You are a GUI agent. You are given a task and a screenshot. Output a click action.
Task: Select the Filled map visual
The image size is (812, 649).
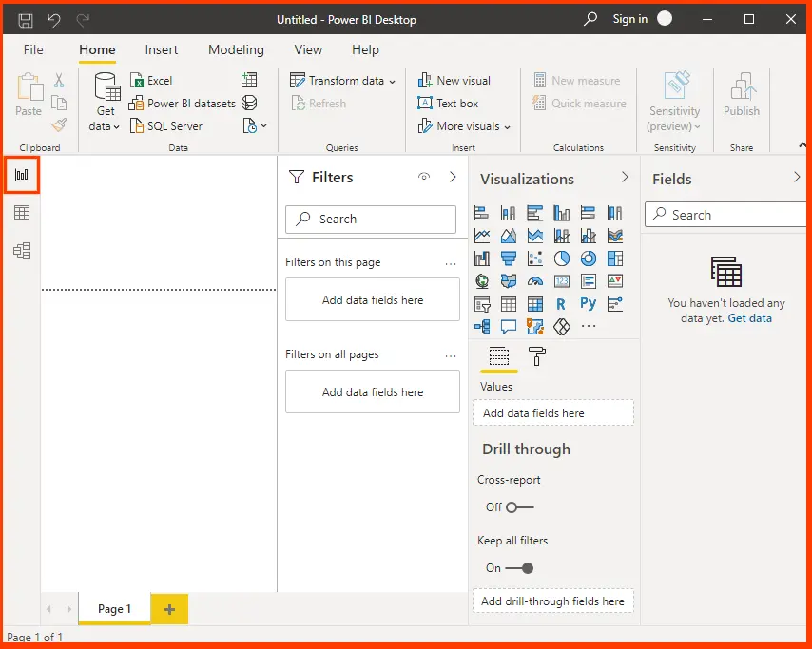pos(509,281)
